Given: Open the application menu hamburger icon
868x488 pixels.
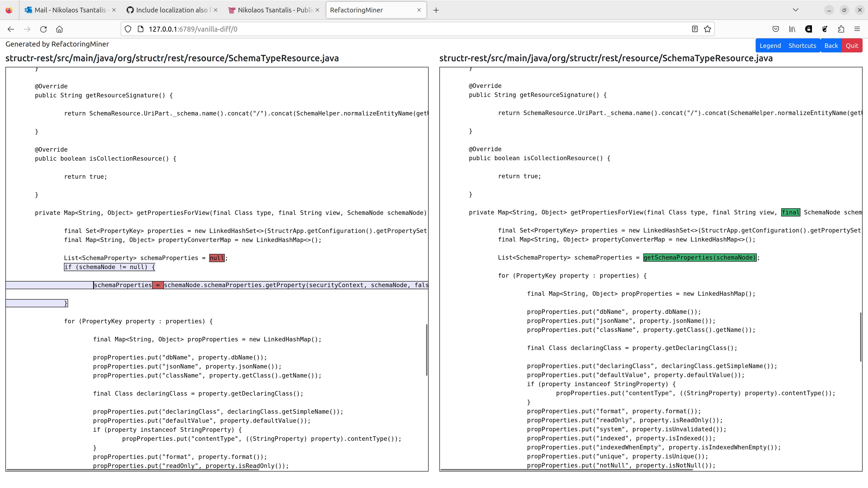Looking at the screenshot, I should coord(857,29).
